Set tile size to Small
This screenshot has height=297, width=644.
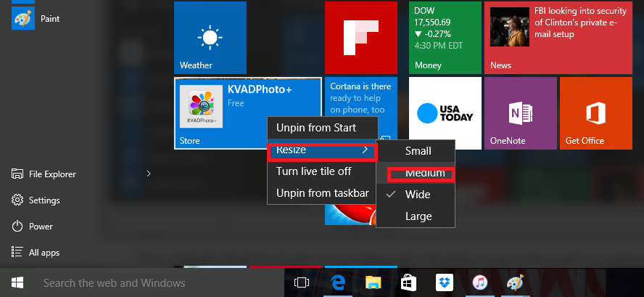point(416,151)
